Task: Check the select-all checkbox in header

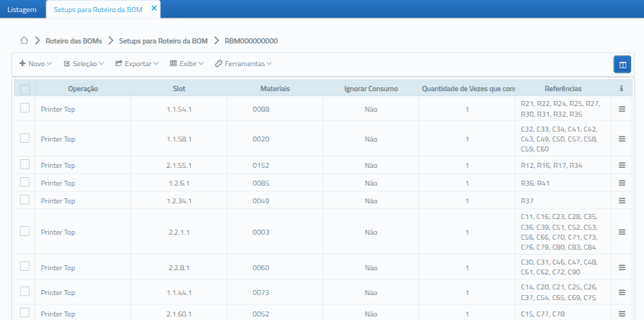Action: click(x=25, y=90)
